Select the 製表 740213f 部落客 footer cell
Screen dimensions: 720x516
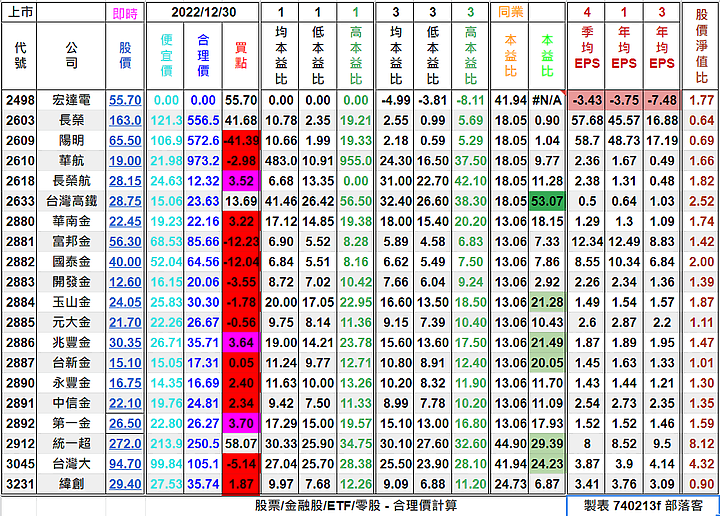643,505
